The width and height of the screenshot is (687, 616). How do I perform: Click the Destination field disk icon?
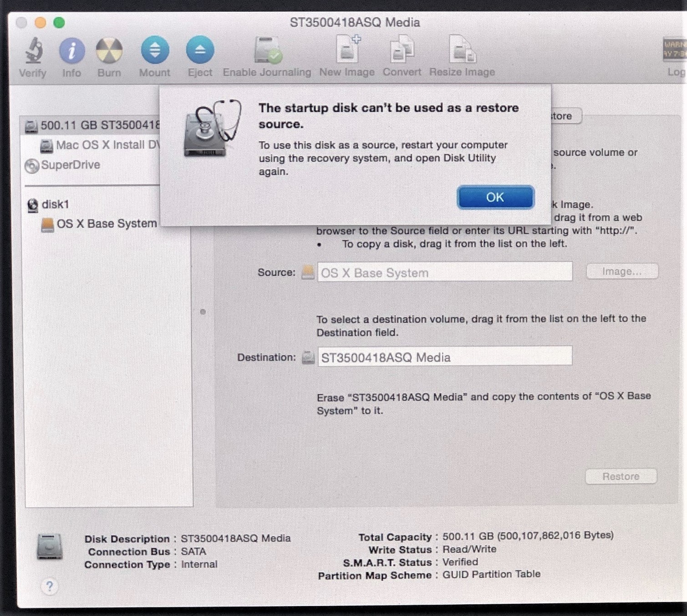[x=308, y=357]
